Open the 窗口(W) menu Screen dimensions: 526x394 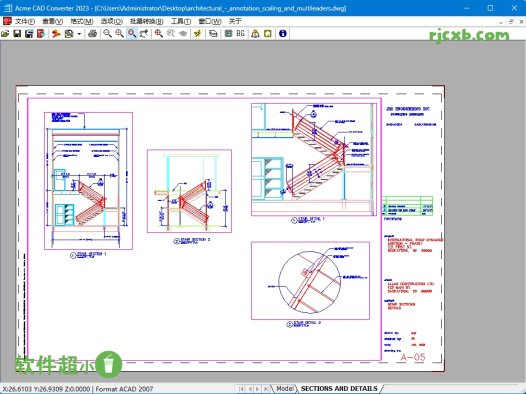point(210,21)
